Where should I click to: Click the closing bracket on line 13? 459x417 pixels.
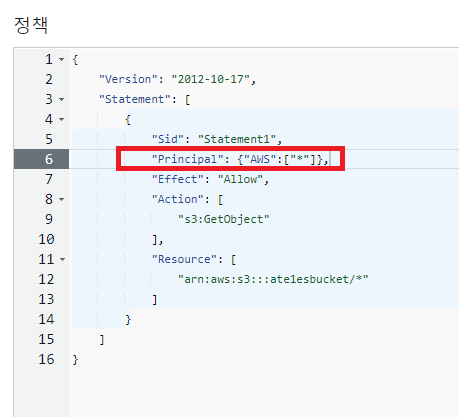coord(155,300)
